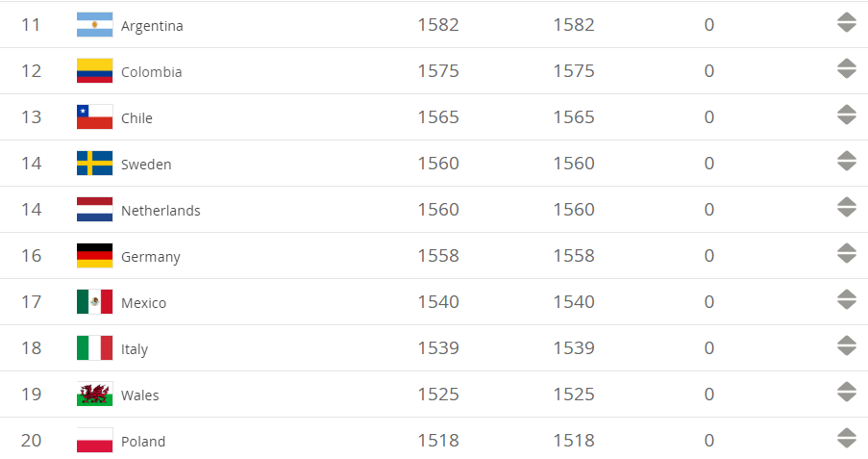Click the Netherlands flag icon
Viewport: 868px width, 459px height.
(94, 210)
